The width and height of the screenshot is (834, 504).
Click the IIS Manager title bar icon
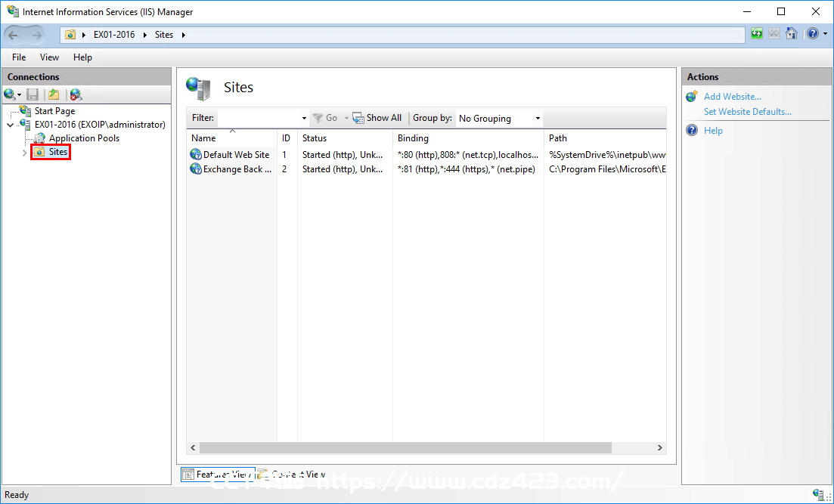coord(12,11)
